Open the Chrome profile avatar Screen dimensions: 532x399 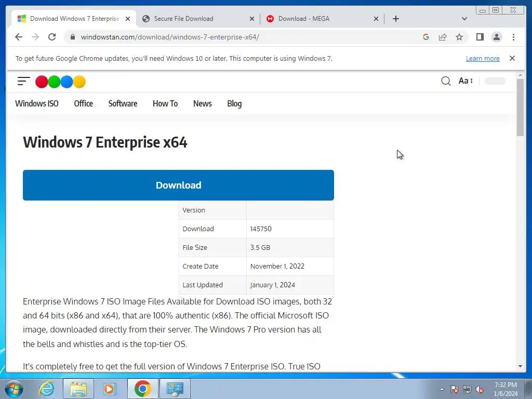[x=496, y=37]
